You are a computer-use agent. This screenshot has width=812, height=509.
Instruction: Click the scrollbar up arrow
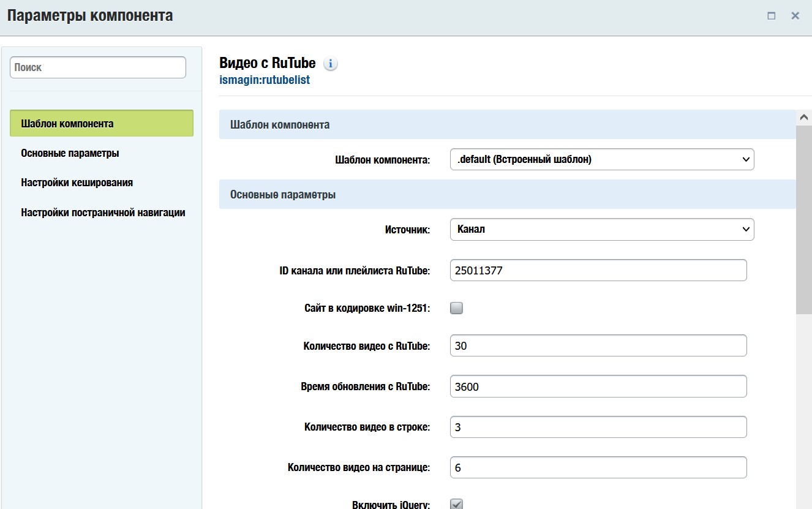[x=803, y=117]
